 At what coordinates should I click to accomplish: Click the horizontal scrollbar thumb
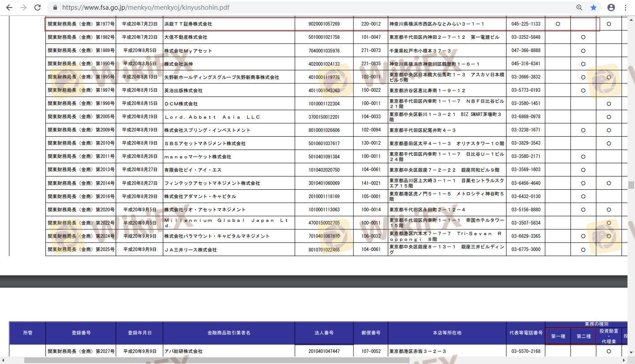pyautogui.click(x=216, y=360)
